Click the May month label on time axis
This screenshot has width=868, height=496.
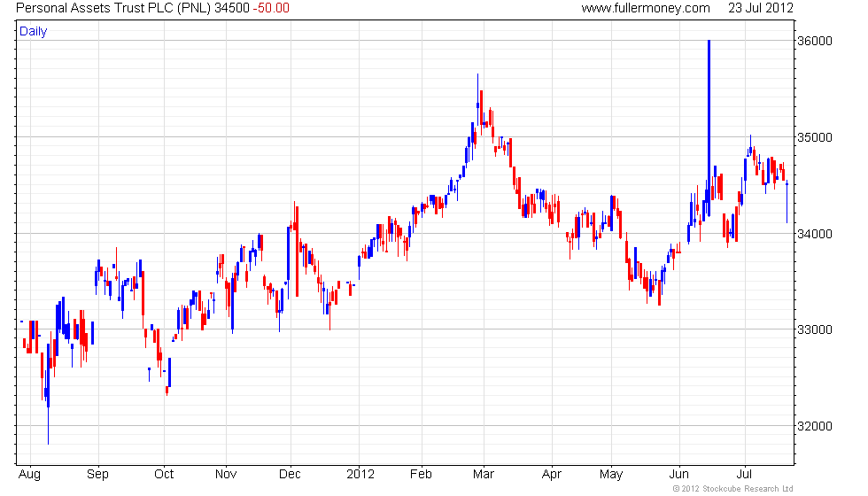(x=611, y=475)
